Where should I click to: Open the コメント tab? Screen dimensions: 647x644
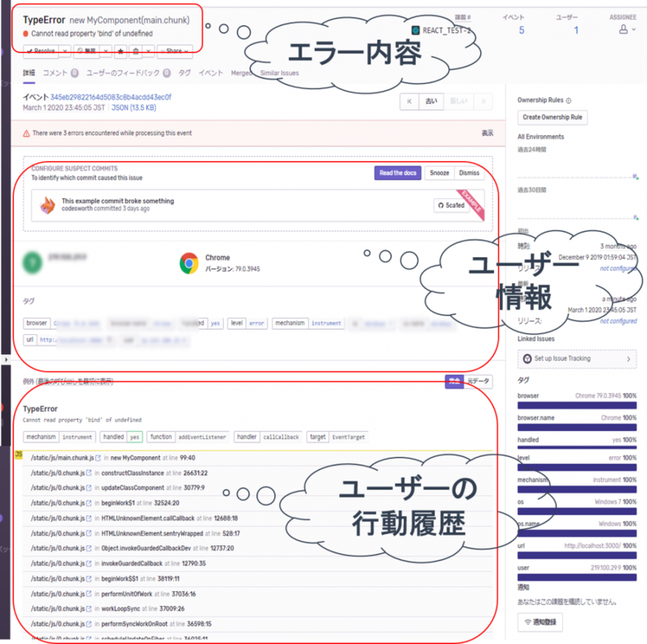60,73
